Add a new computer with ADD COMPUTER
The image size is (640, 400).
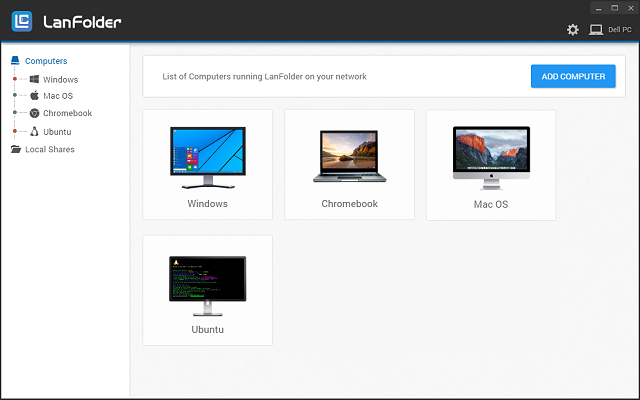tap(573, 76)
